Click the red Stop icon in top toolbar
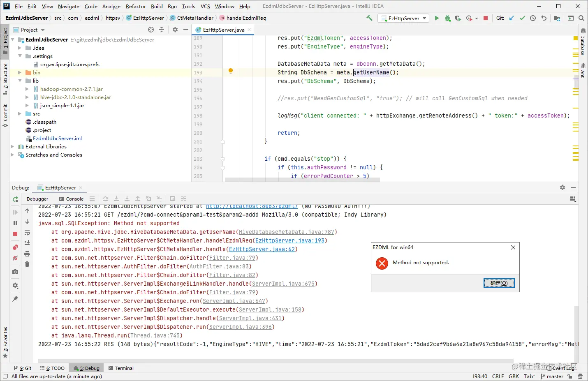This screenshot has height=381, width=588. tap(486, 18)
